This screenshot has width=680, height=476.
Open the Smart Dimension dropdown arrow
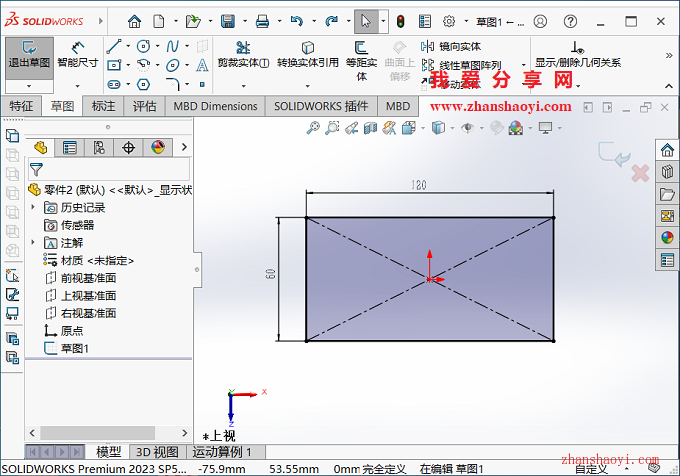click(x=78, y=86)
